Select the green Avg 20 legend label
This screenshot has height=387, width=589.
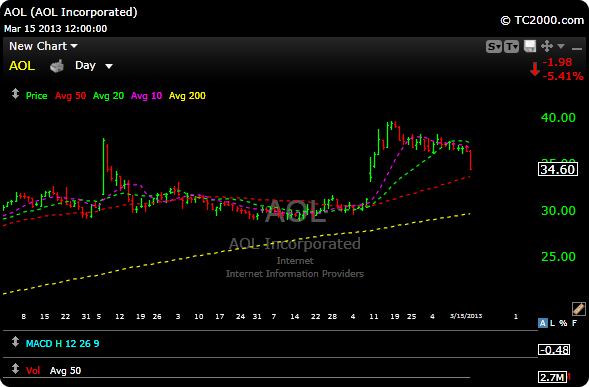pos(108,96)
